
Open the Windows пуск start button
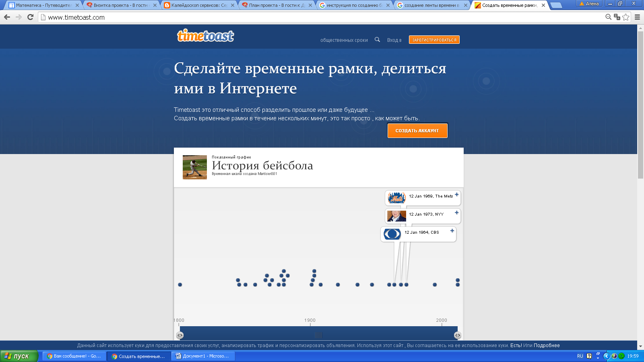tap(19, 356)
